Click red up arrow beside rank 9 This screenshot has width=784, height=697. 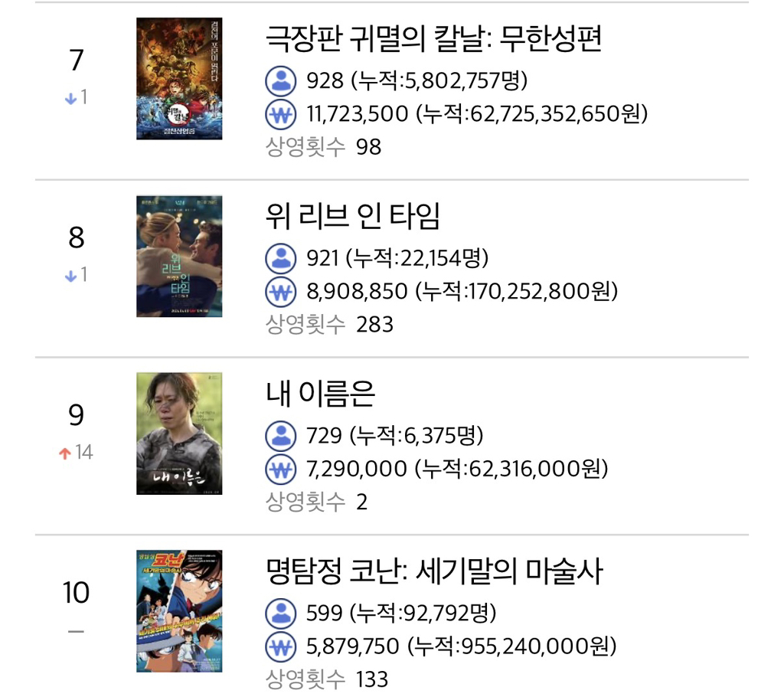(x=65, y=453)
